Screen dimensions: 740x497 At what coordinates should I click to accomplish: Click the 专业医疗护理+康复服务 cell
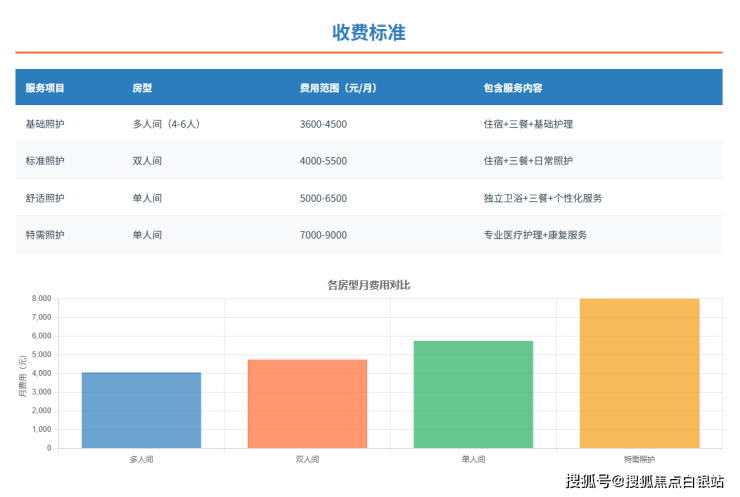(534, 235)
